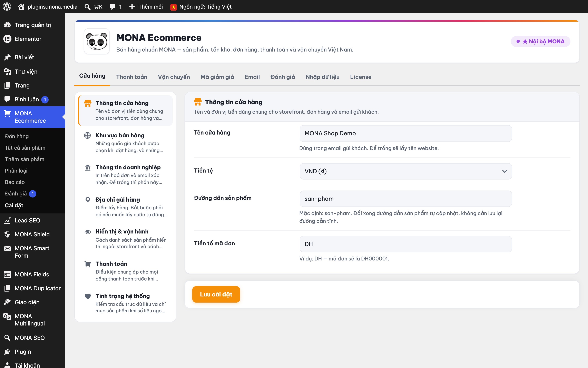This screenshot has width=588, height=368.
Task: Click the Trang quản trị dashboard icon
Action: click(x=7, y=25)
